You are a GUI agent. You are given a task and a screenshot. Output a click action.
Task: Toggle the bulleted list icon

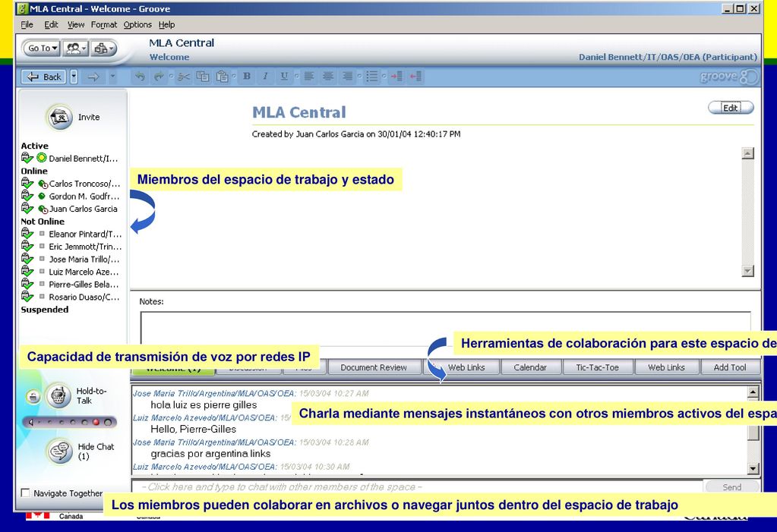pyautogui.click(x=371, y=77)
